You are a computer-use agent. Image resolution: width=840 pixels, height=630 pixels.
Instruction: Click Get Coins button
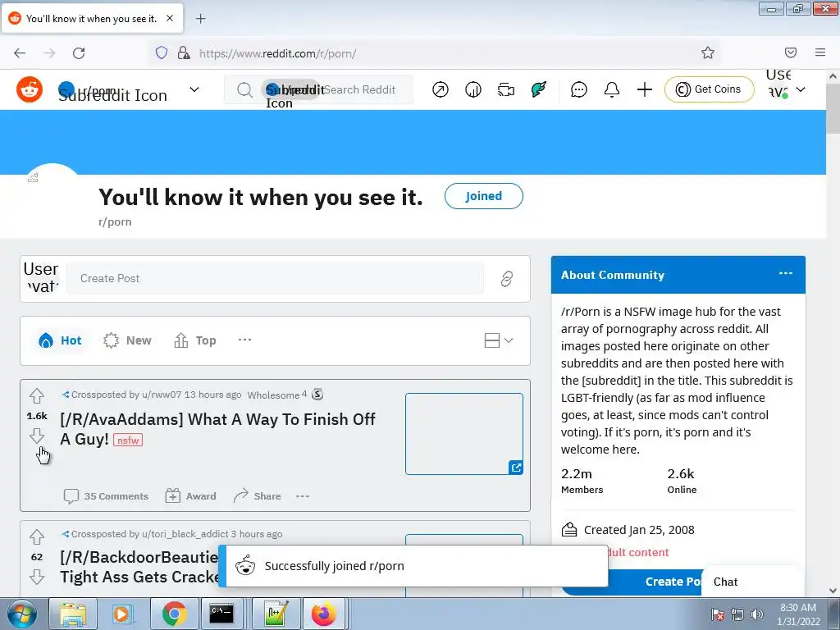(x=710, y=89)
